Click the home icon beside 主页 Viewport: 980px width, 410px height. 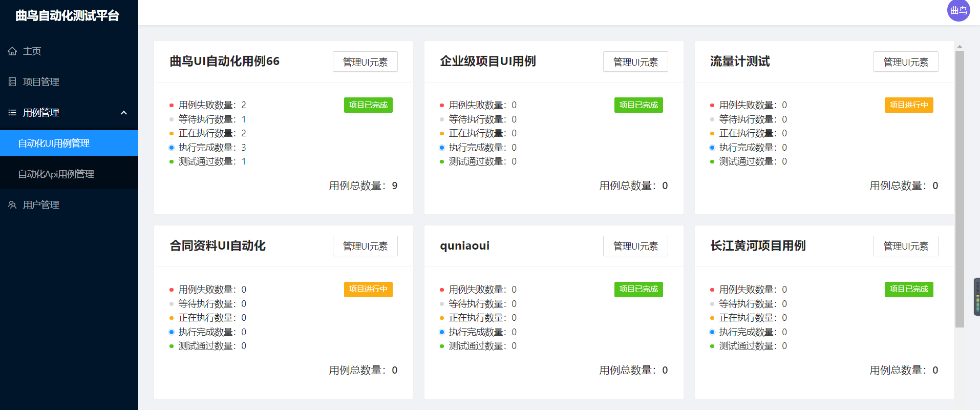click(x=12, y=51)
